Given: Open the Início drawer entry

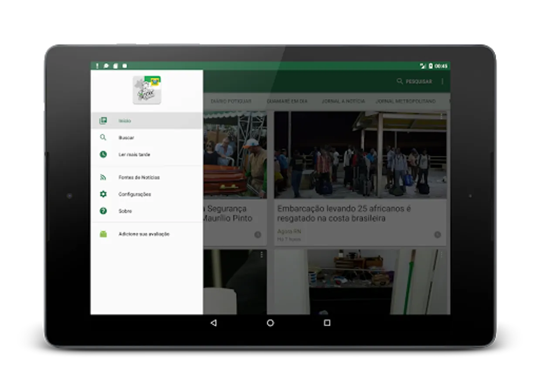Looking at the screenshot, I should pyautogui.click(x=146, y=121).
